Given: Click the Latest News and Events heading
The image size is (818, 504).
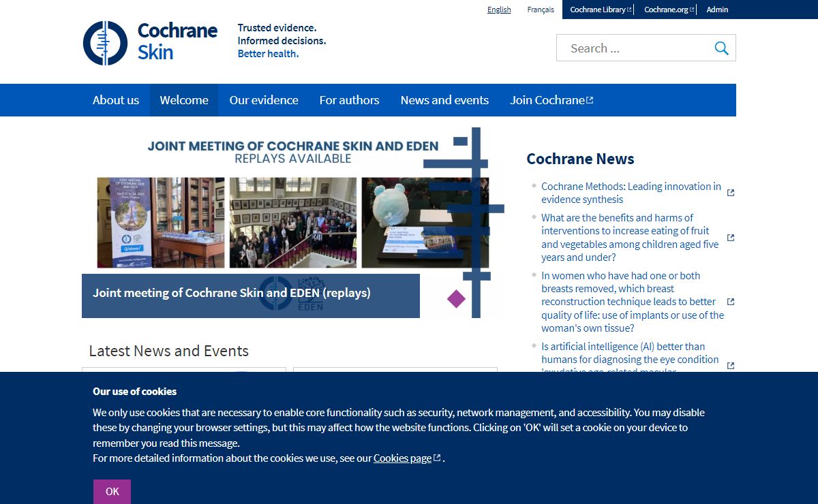Looking at the screenshot, I should point(169,351).
